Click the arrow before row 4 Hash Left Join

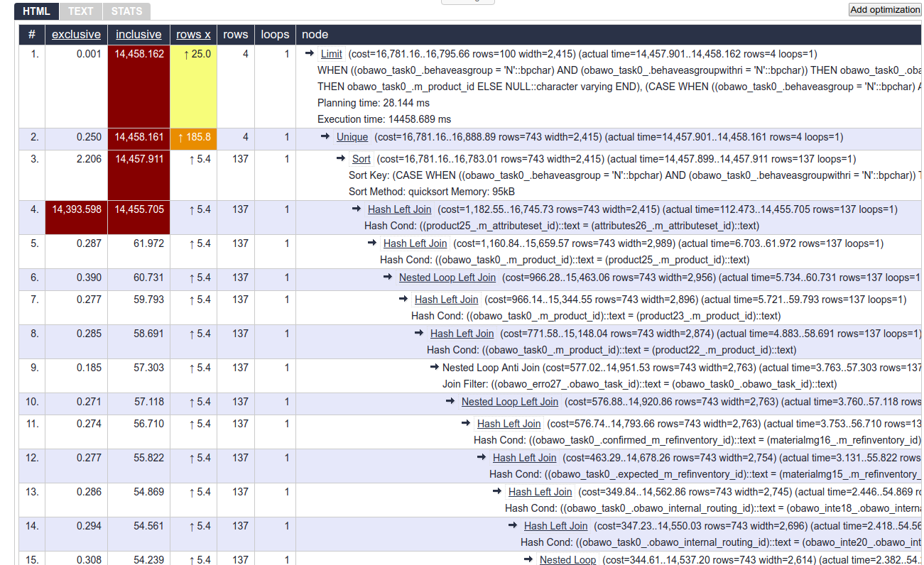pos(357,209)
